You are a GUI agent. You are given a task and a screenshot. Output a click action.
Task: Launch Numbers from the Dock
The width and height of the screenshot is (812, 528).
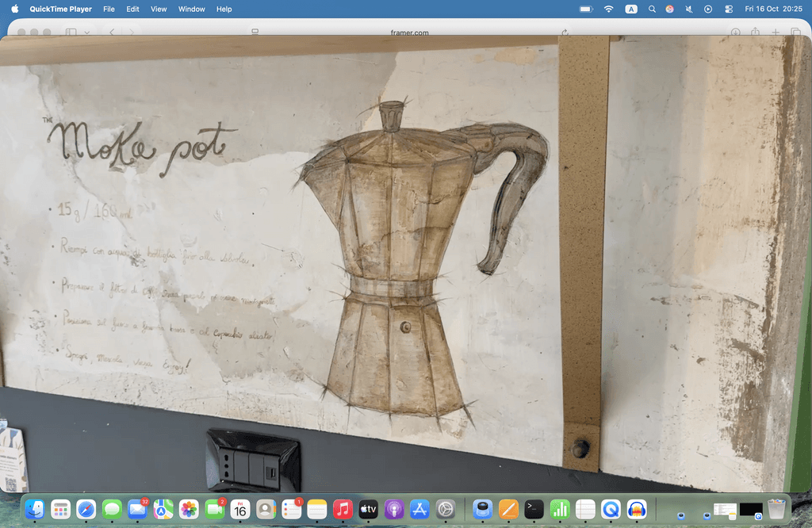560,509
